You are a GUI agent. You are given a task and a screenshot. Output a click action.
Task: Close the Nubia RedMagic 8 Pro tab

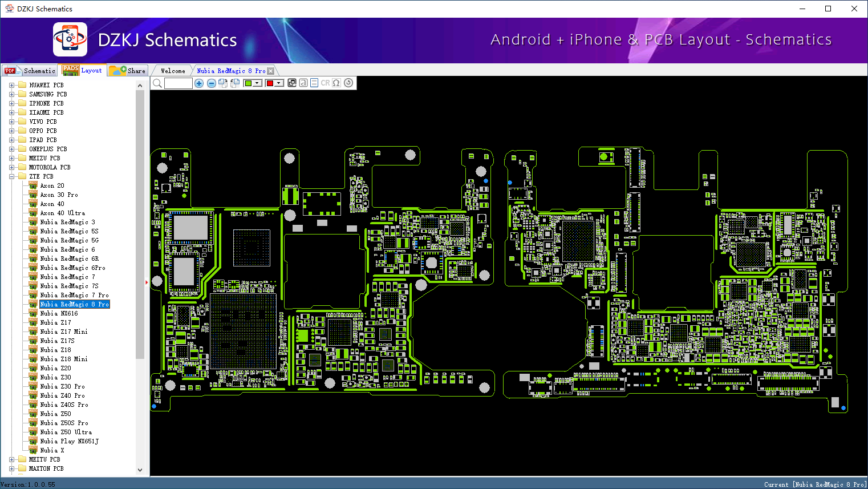(271, 71)
